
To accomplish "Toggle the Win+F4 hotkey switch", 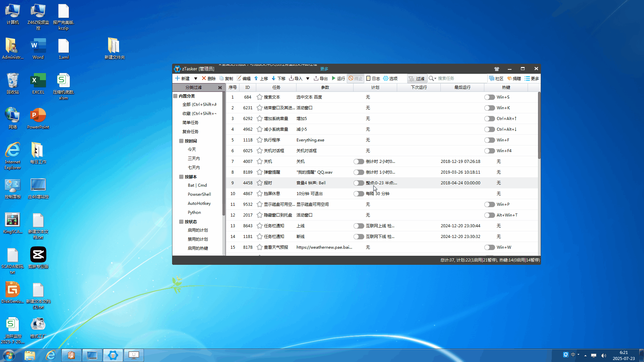I will click(489, 151).
